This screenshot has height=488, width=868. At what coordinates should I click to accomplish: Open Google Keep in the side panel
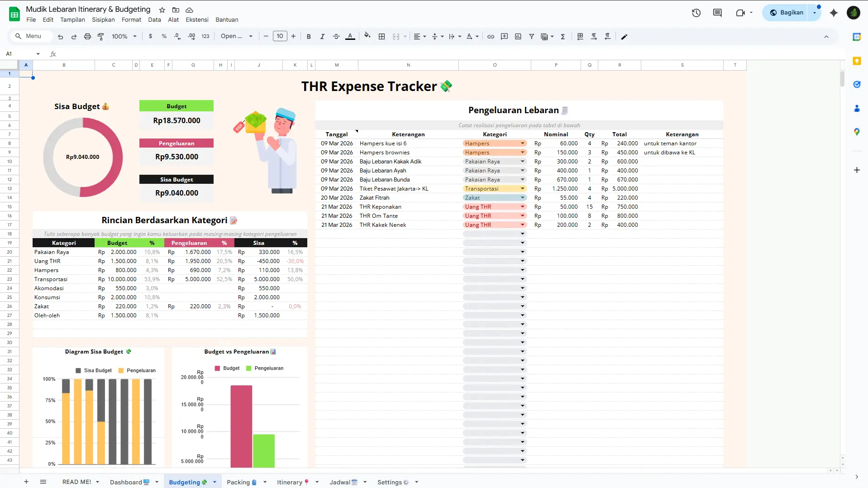(857, 61)
